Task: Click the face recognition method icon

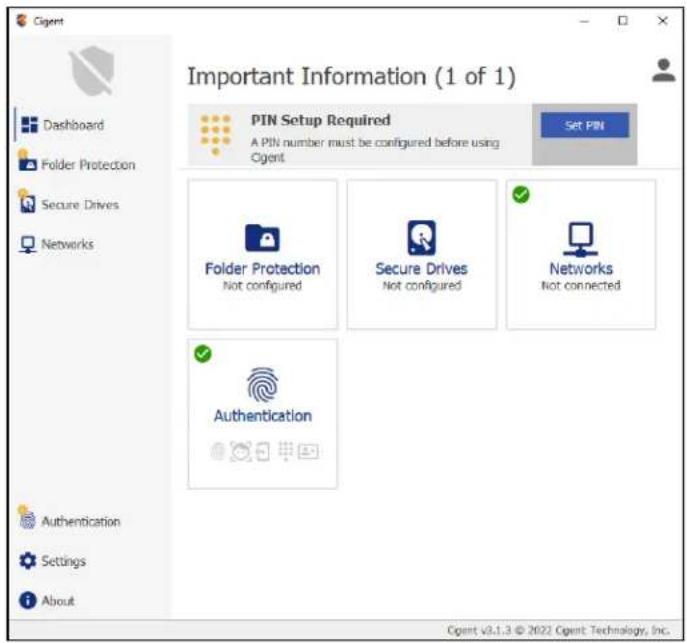Action: [241, 451]
